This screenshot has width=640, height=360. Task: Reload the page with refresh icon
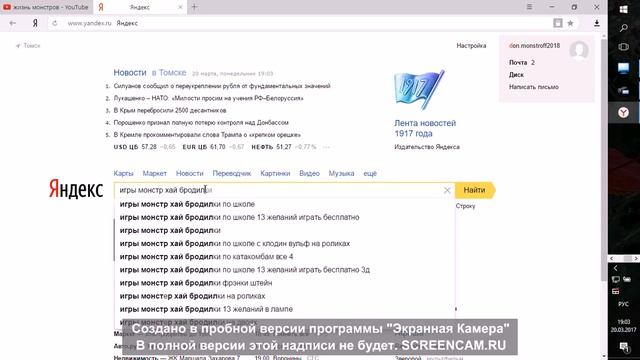55,23
